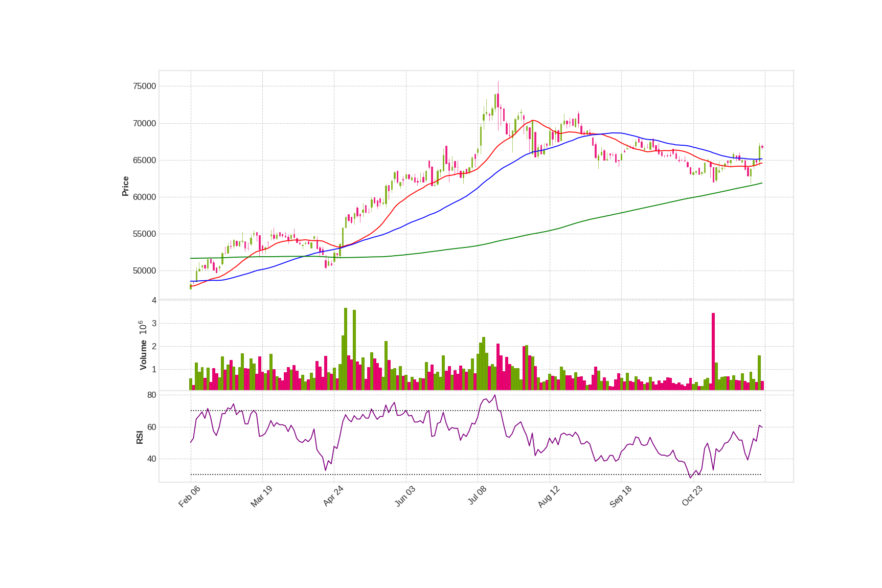Click the 50000 price axis label

(x=144, y=270)
